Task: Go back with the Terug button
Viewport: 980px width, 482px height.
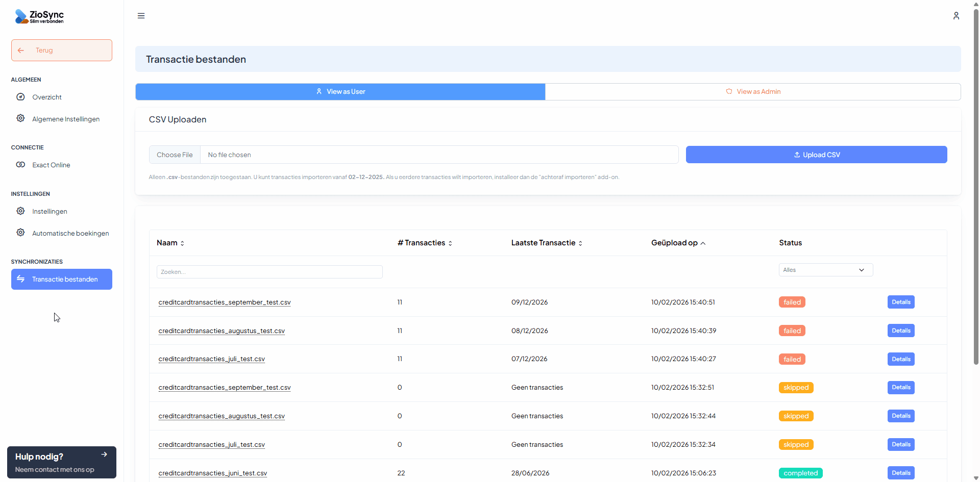Action: pos(62,50)
